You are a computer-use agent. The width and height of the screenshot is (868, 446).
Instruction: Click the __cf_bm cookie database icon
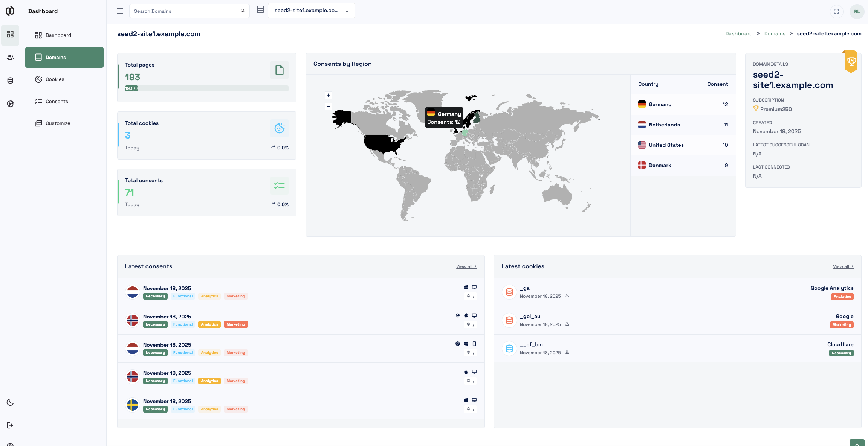pyautogui.click(x=509, y=349)
